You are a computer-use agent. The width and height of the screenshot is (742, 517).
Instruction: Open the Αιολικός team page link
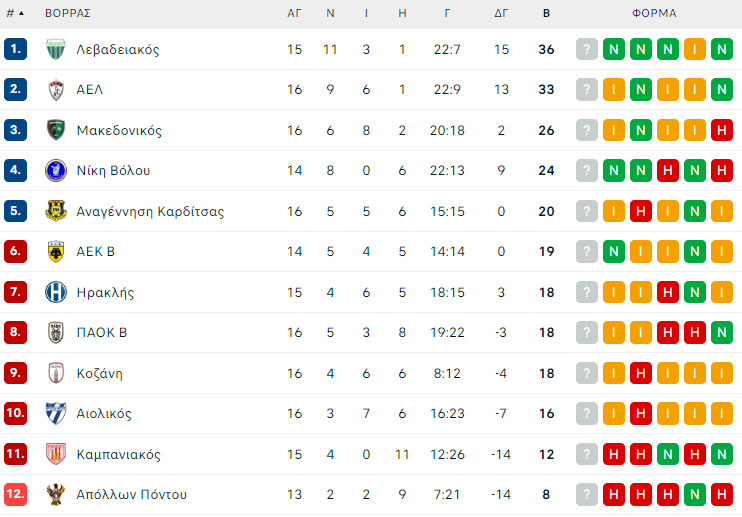(104, 413)
